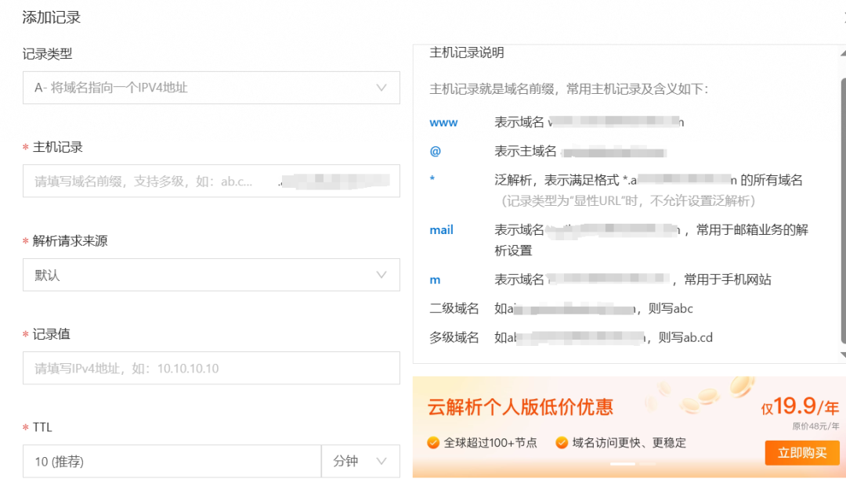Click the checkmark icon beside 全球超过100+节点
Image resolution: width=846 pixels, height=504 pixels.
click(x=433, y=443)
